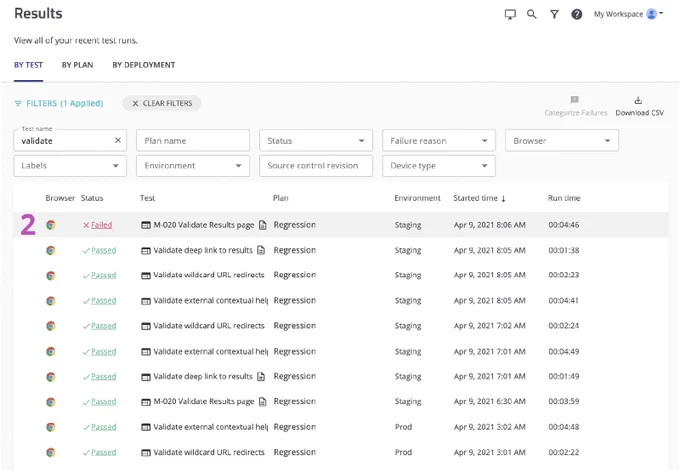Click the CLEAR FILTERS button
The height and width of the screenshot is (473, 680).
pyautogui.click(x=162, y=103)
